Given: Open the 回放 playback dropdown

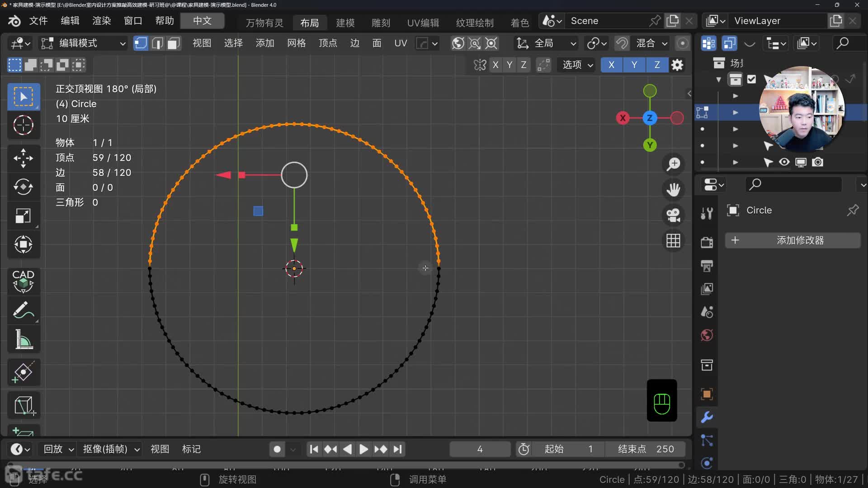Looking at the screenshot, I should tap(58, 449).
